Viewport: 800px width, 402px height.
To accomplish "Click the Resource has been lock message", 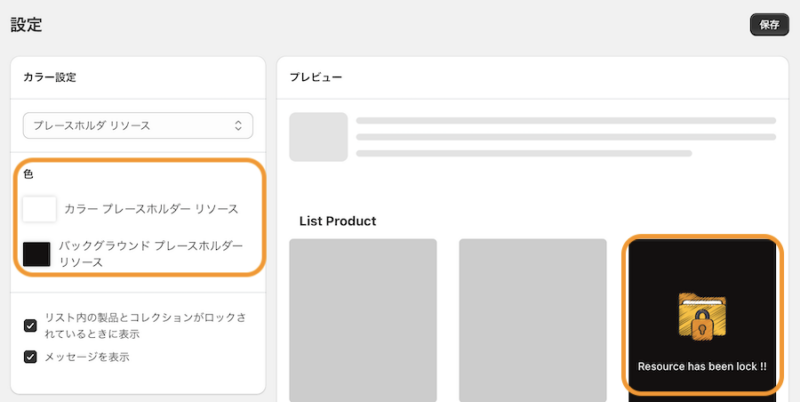I will pos(702,366).
